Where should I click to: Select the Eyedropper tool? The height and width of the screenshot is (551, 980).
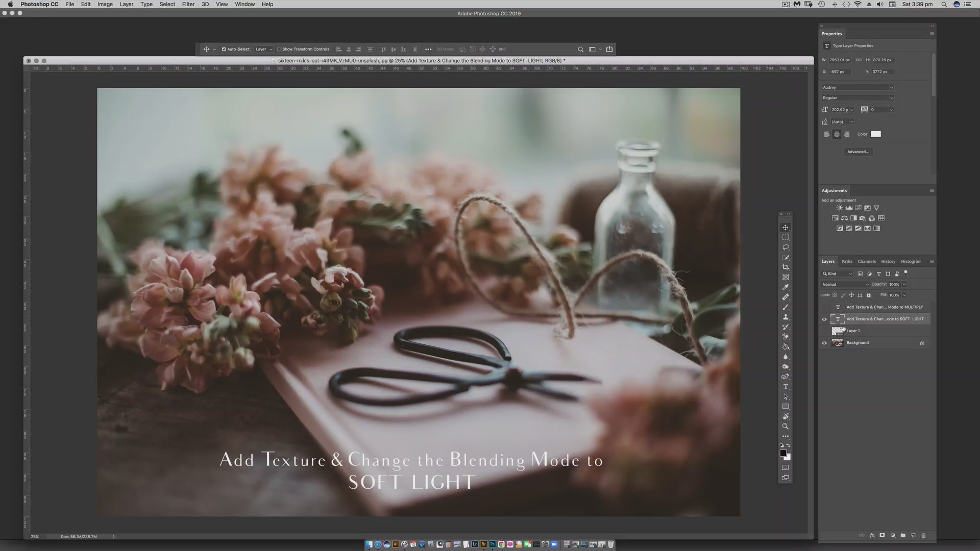tap(786, 287)
